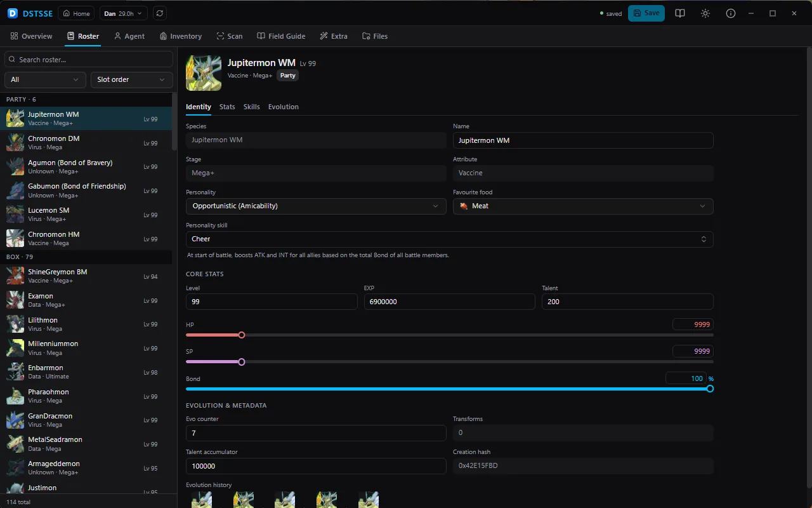This screenshot has height=508, width=812.
Task: Save changes with the Save button
Action: (x=646, y=13)
